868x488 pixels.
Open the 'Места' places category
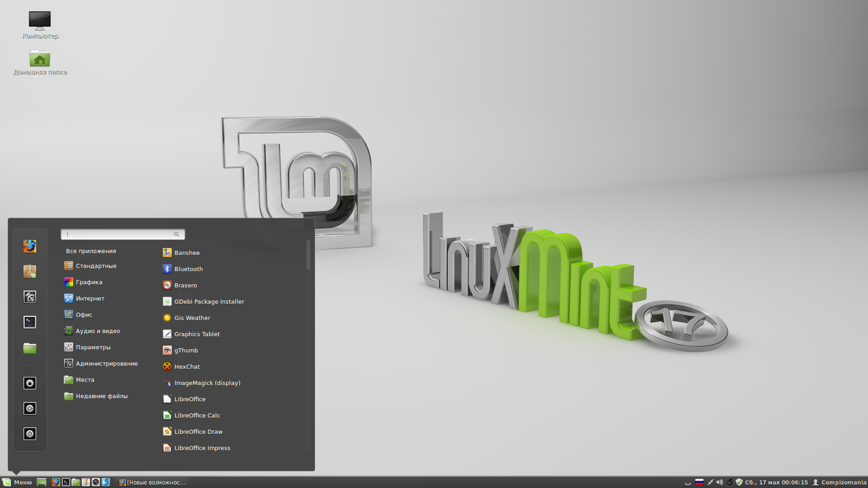click(x=79, y=380)
